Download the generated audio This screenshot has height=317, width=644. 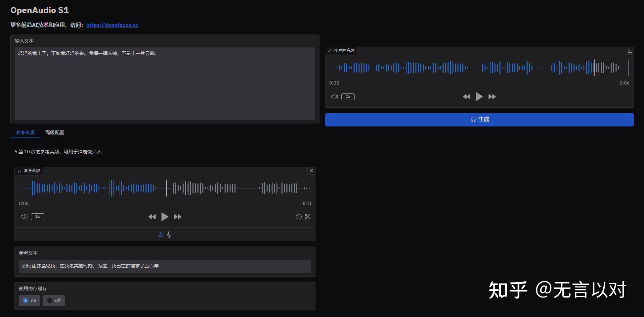coord(630,51)
